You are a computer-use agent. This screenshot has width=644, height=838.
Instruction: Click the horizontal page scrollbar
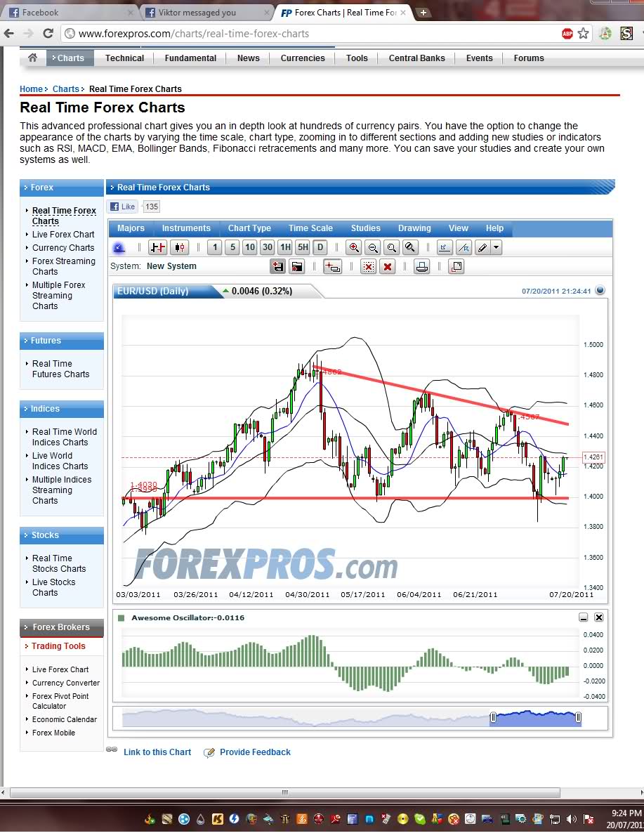point(285,792)
